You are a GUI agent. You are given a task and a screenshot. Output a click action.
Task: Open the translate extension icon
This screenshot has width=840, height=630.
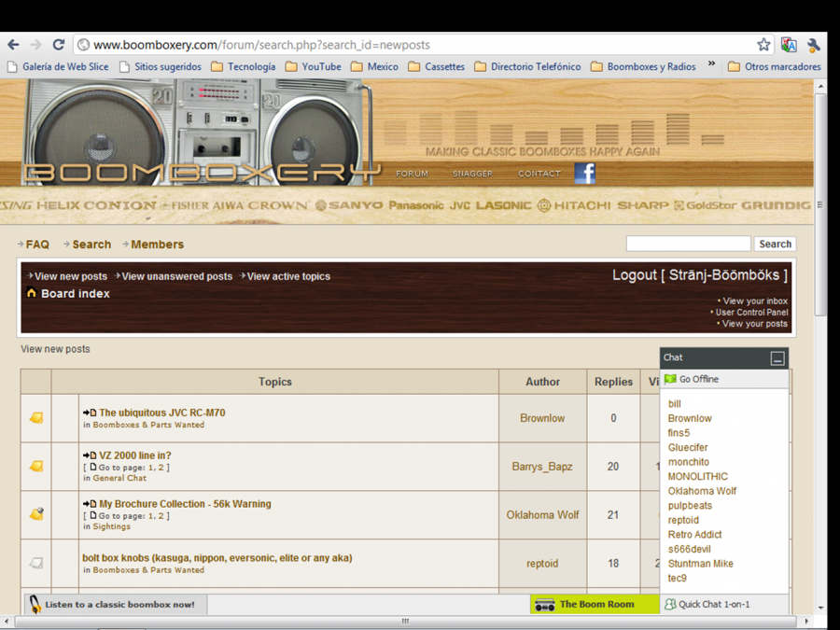pyautogui.click(x=789, y=45)
